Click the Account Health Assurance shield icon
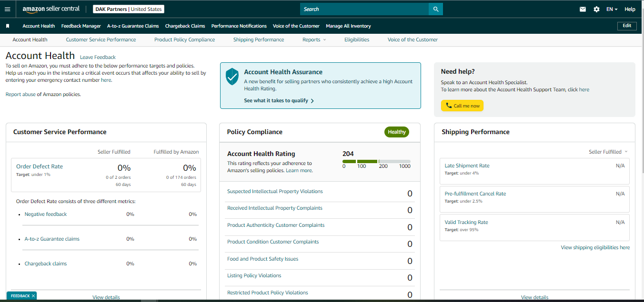Screen dimensions: 644x302 (x=232, y=76)
